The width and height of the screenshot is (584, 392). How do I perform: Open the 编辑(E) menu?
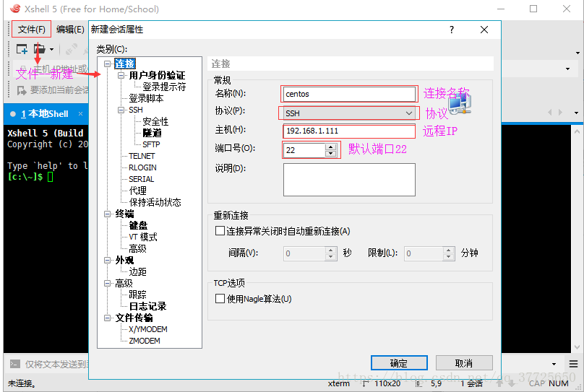click(x=70, y=30)
